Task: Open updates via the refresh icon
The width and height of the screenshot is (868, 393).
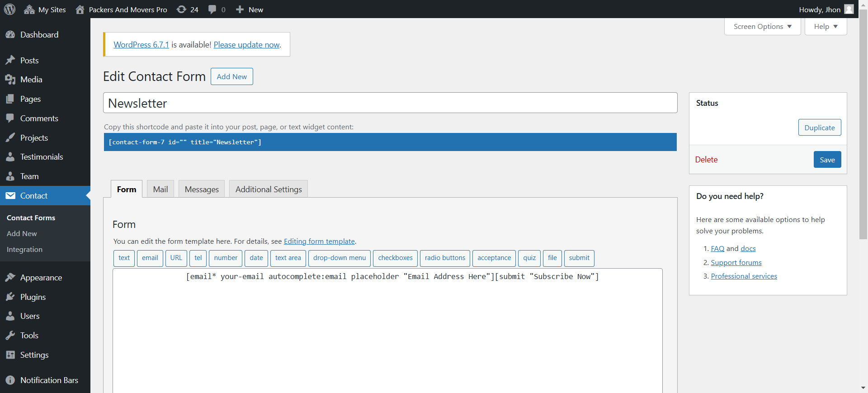Action: click(x=182, y=9)
